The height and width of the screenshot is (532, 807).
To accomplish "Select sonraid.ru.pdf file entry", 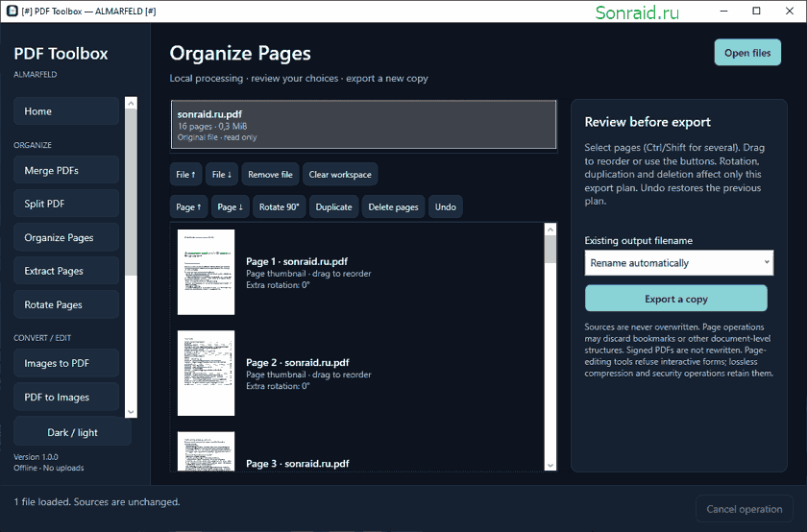I will click(x=363, y=125).
